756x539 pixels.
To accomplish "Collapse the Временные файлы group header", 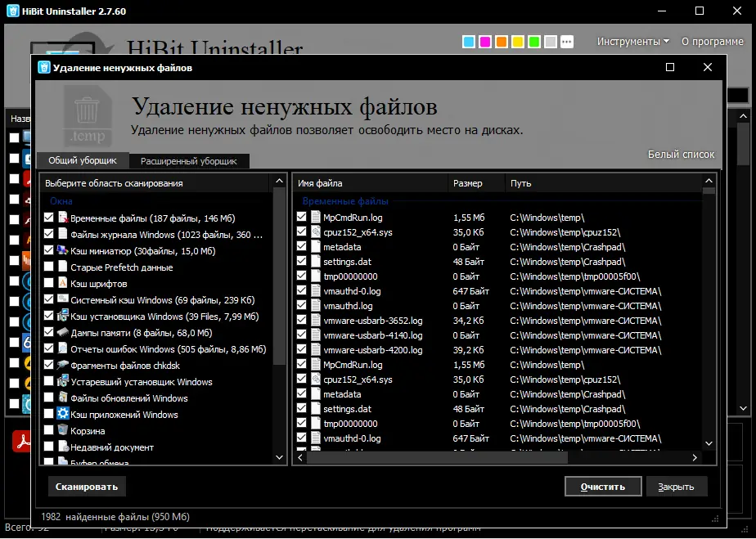I will [345, 201].
